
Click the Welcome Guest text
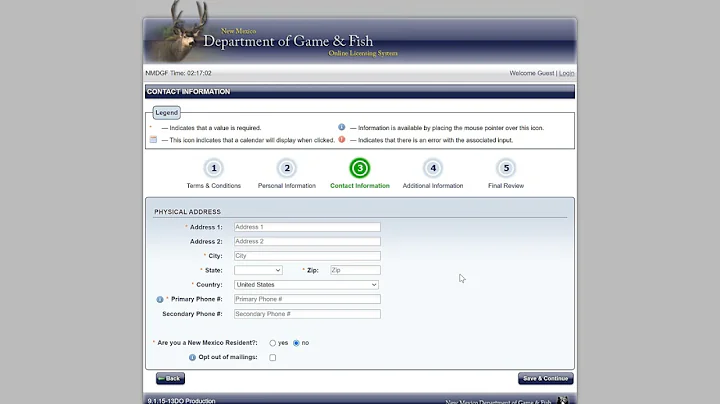click(532, 73)
